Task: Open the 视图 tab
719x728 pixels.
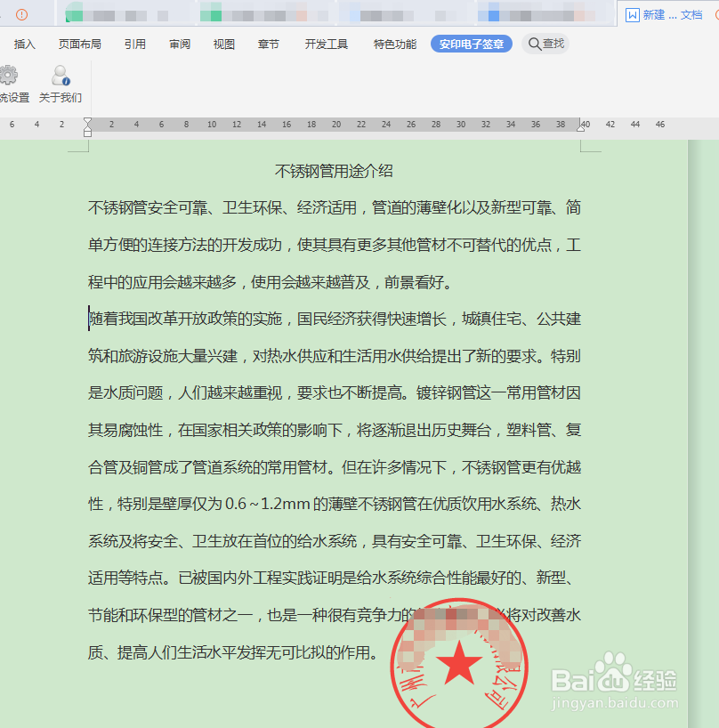Action: point(223,44)
